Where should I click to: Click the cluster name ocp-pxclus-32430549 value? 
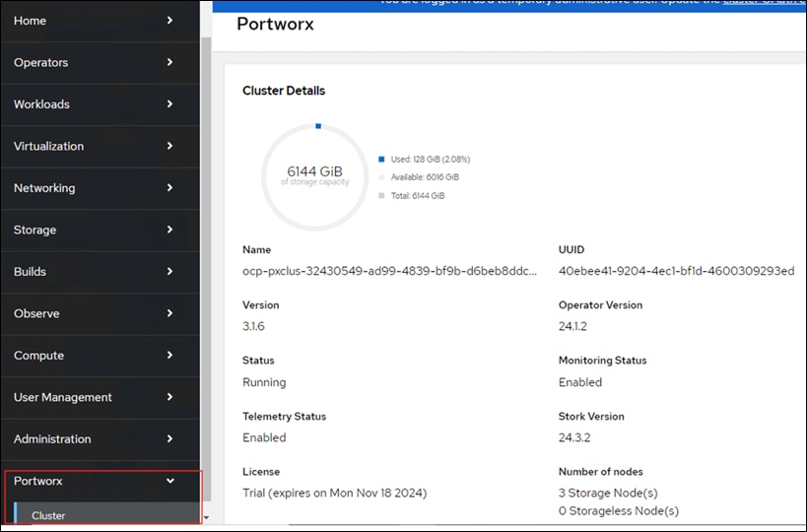coord(389,271)
